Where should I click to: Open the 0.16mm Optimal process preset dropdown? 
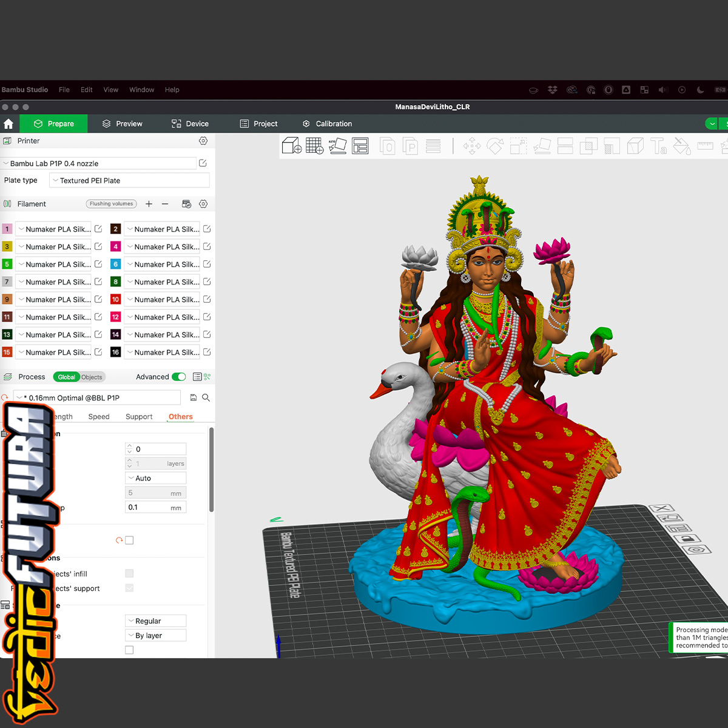point(98,398)
